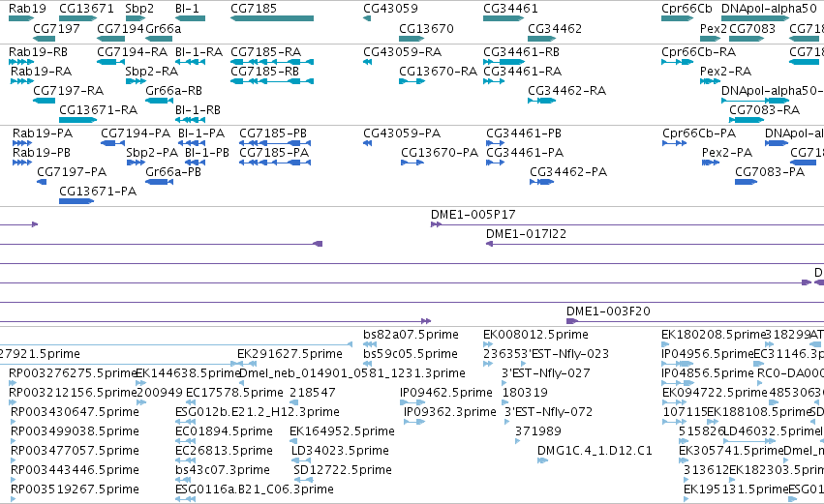Select the Cpr66Cb gene label
Viewport: 824px width, 504px height.
point(687,9)
